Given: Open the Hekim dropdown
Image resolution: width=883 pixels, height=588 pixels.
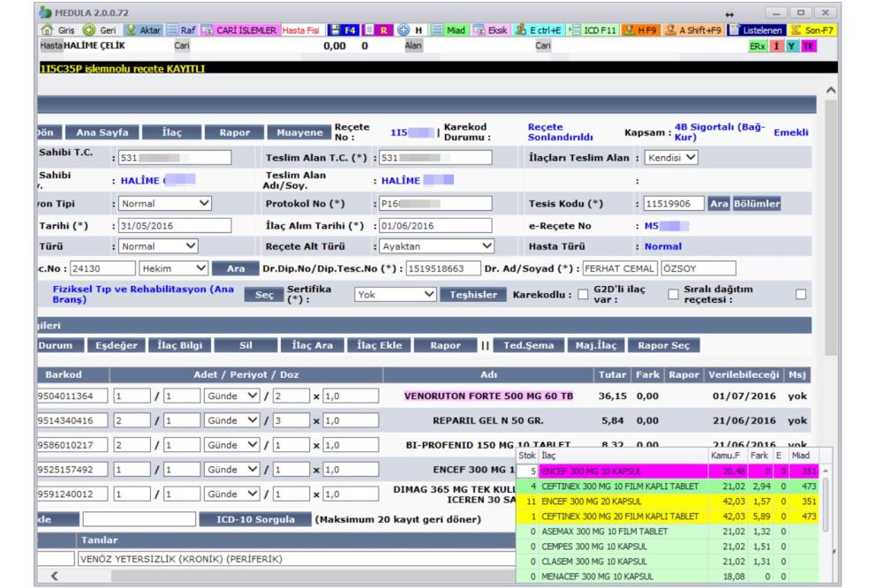Looking at the screenshot, I should pyautogui.click(x=173, y=268).
